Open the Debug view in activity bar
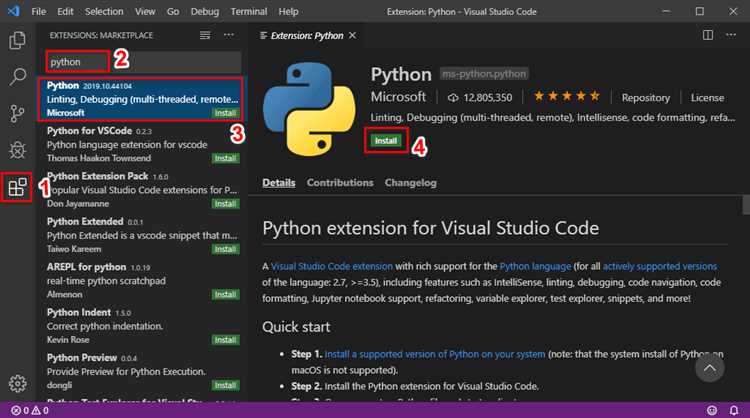The image size is (750, 418). coord(17,149)
